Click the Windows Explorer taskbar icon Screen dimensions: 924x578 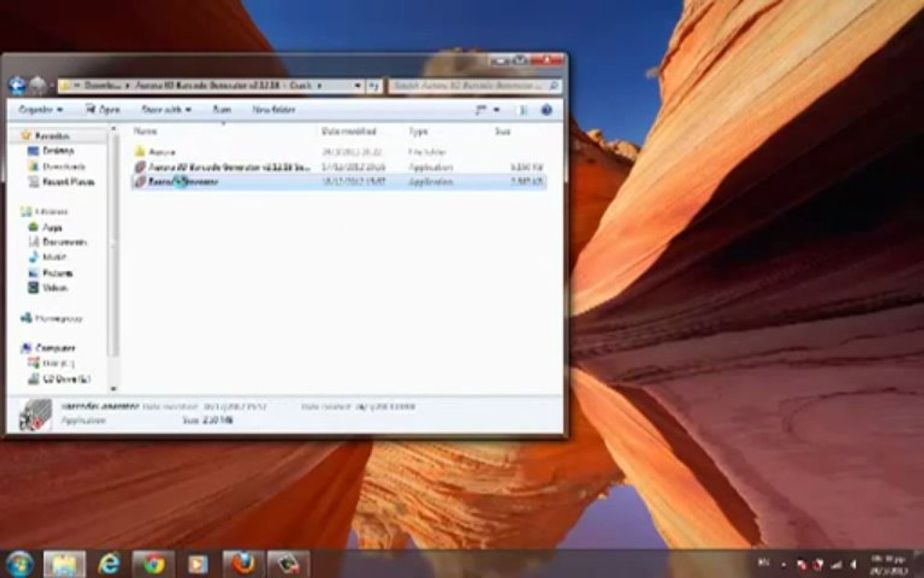tap(64, 565)
